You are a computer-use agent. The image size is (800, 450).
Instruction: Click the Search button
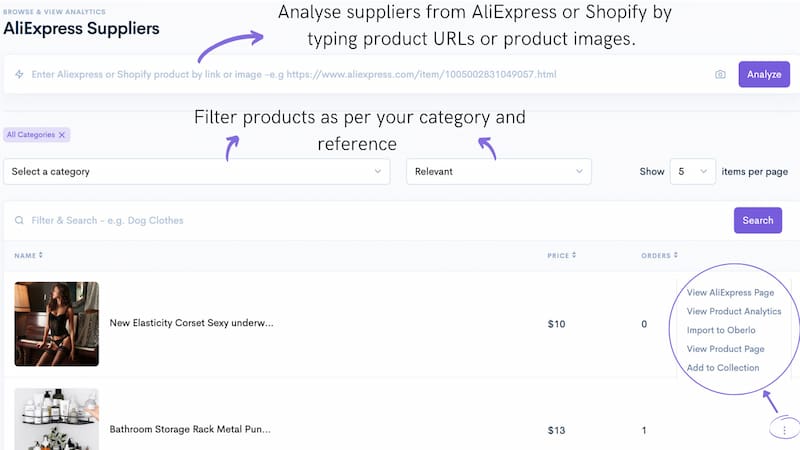pos(757,220)
